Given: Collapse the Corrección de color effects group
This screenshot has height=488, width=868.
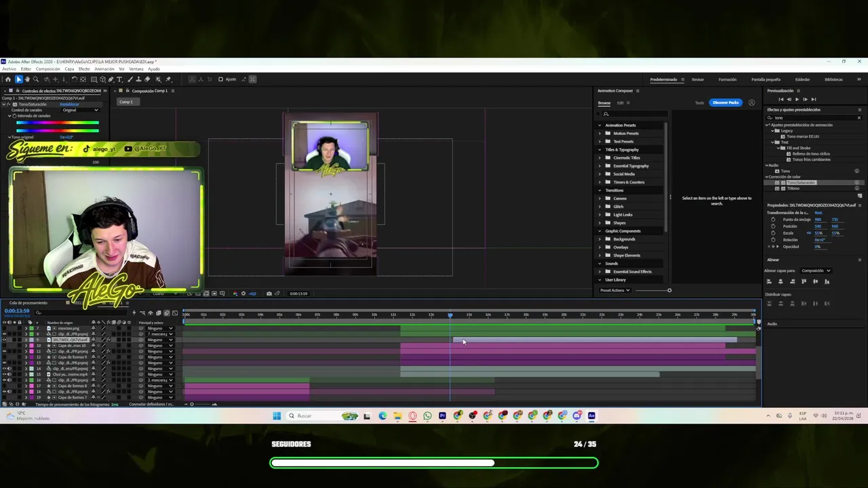Looking at the screenshot, I should coord(767,177).
